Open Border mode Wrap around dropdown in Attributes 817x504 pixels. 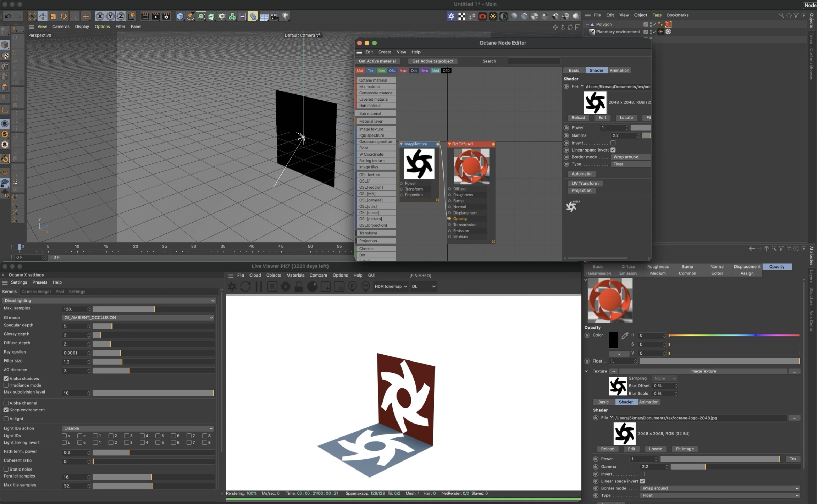720,488
